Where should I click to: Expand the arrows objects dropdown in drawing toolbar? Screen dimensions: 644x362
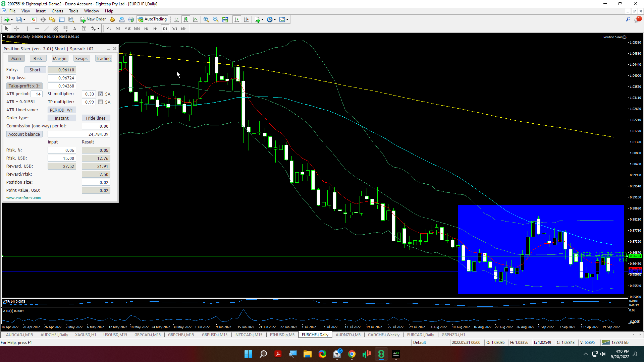98,28
